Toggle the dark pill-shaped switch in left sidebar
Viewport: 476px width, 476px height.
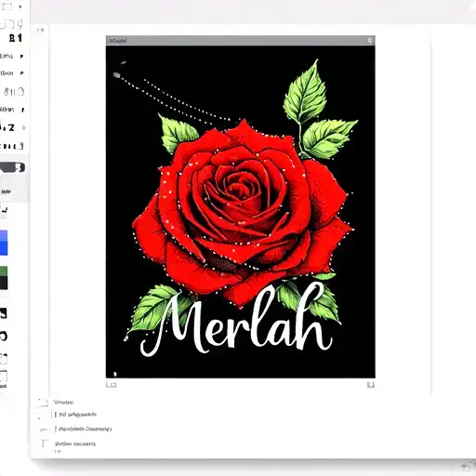(13, 167)
